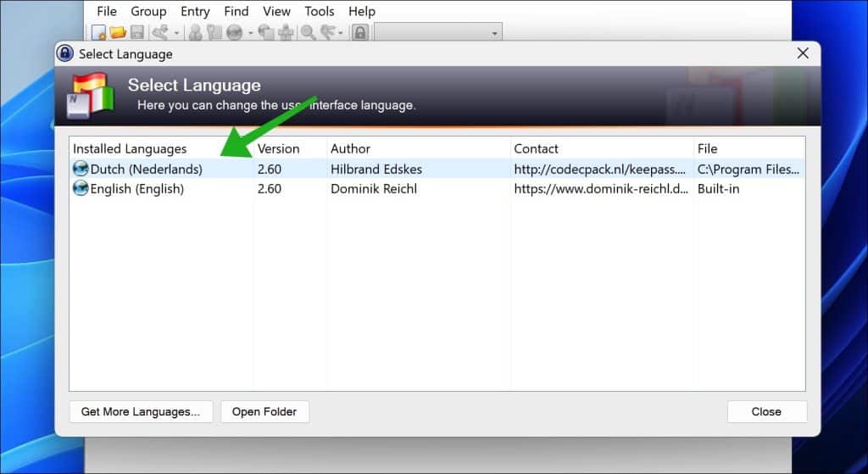
Task: Click the globe icon beside Dutch
Action: click(x=81, y=169)
